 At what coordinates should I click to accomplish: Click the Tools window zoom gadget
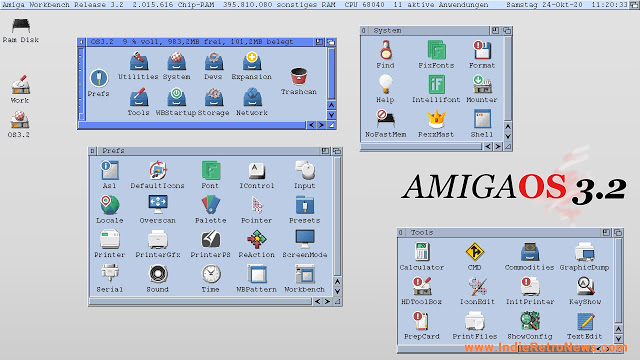coord(607,232)
